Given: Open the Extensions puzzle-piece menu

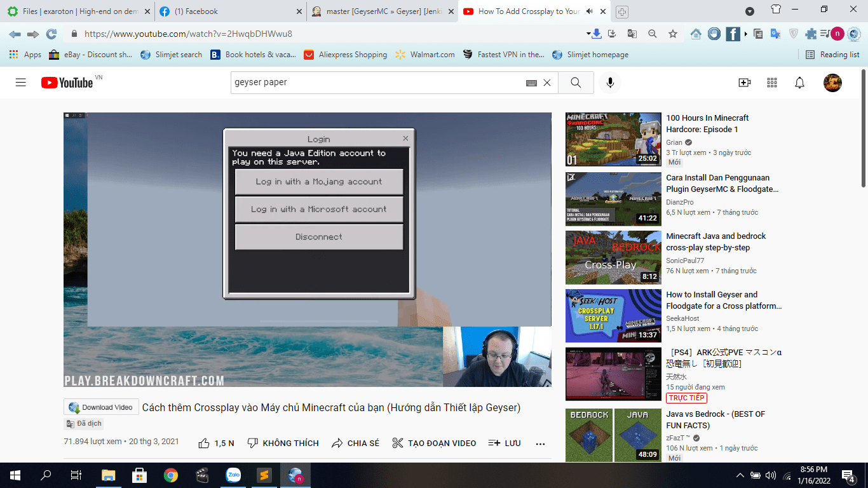Looking at the screenshot, I should click(x=811, y=34).
